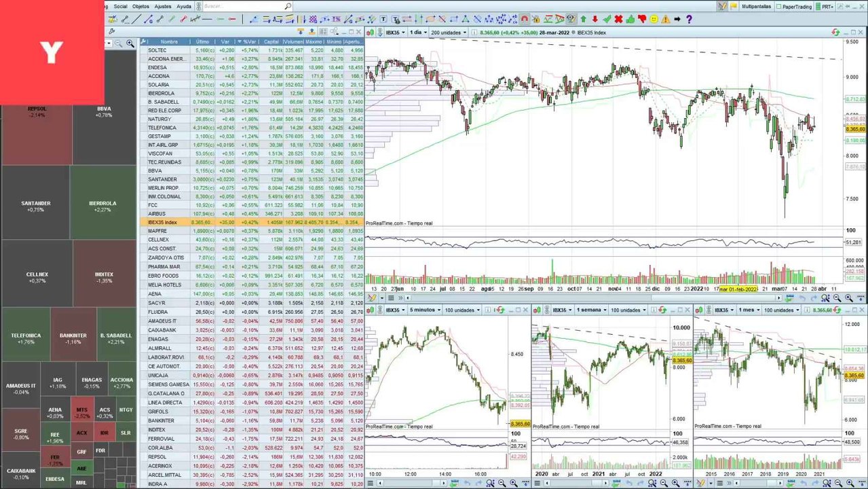Open the '5 minutos' timeframe dropdown
This screenshot has width=868, height=489.
424,310
